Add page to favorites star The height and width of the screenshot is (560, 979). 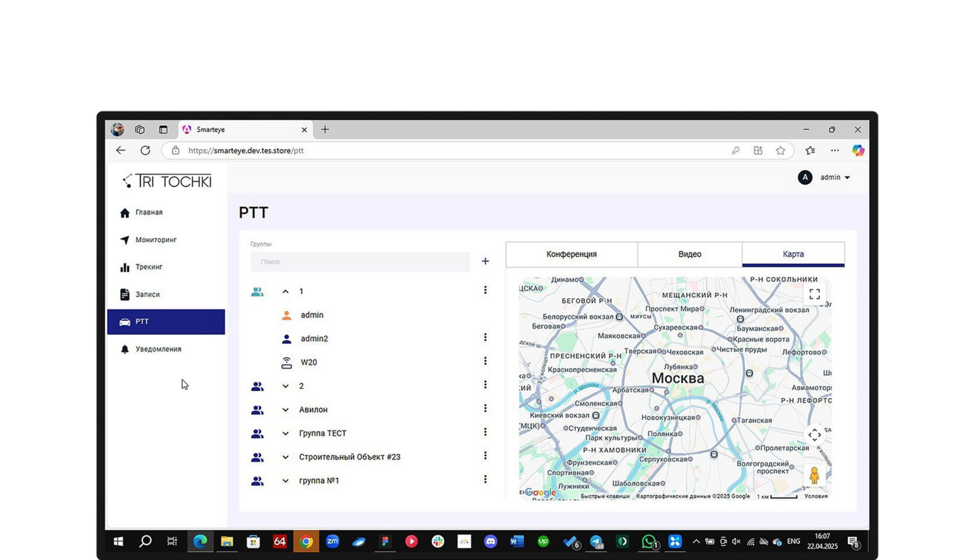(780, 150)
